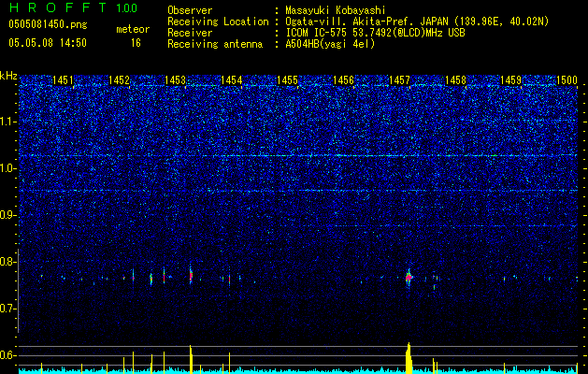Select the ICOM IC-575 receiver description

[375, 33]
